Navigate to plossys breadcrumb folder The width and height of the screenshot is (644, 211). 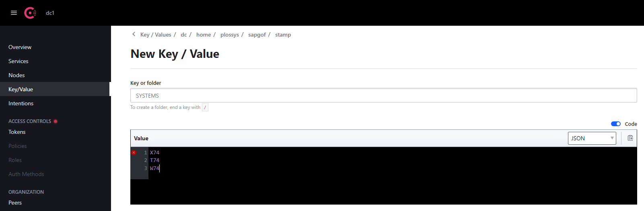pos(230,35)
